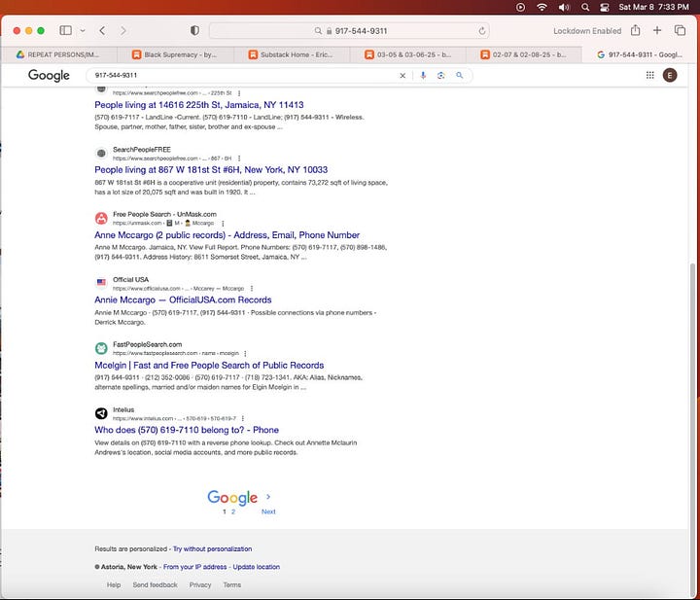Go forward with the forward arrow

coord(123,30)
